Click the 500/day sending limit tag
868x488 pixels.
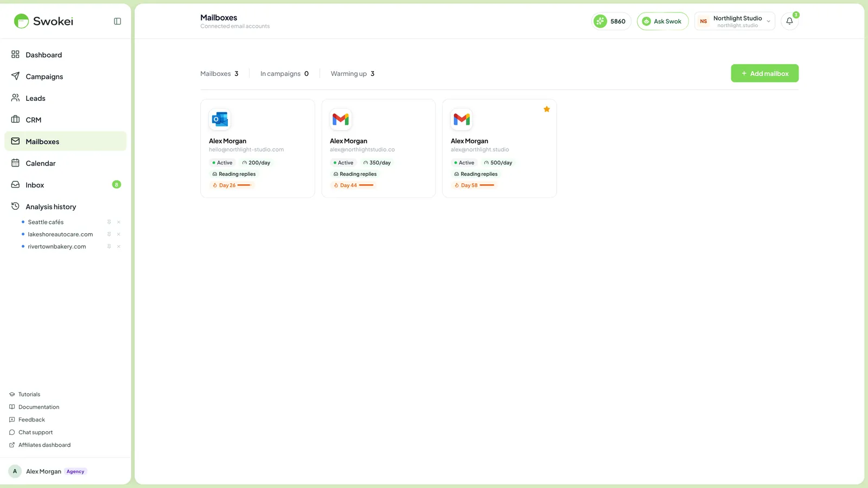[x=498, y=163]
